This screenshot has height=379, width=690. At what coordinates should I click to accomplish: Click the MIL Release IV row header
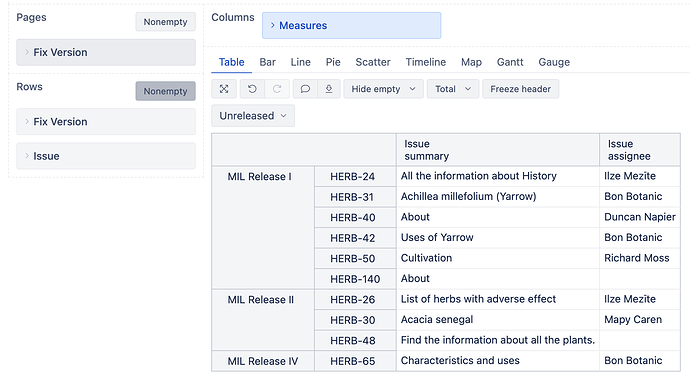263,361
